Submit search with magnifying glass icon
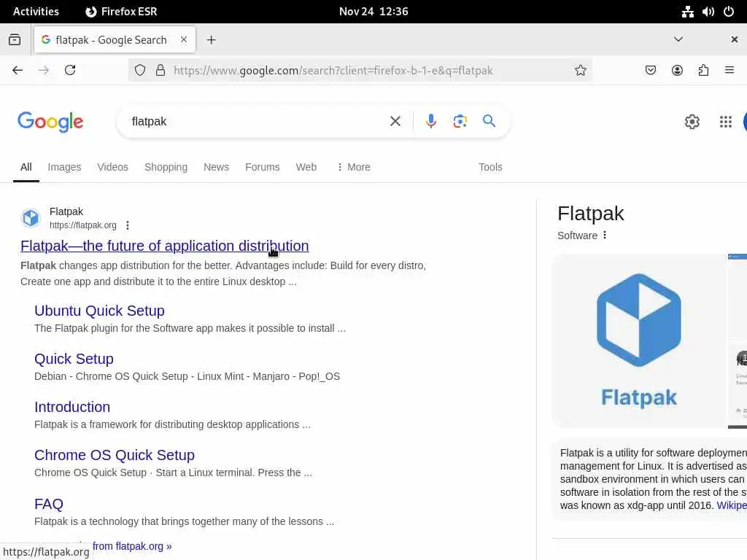Screen dimensions: 747x560 pos(489,121)
